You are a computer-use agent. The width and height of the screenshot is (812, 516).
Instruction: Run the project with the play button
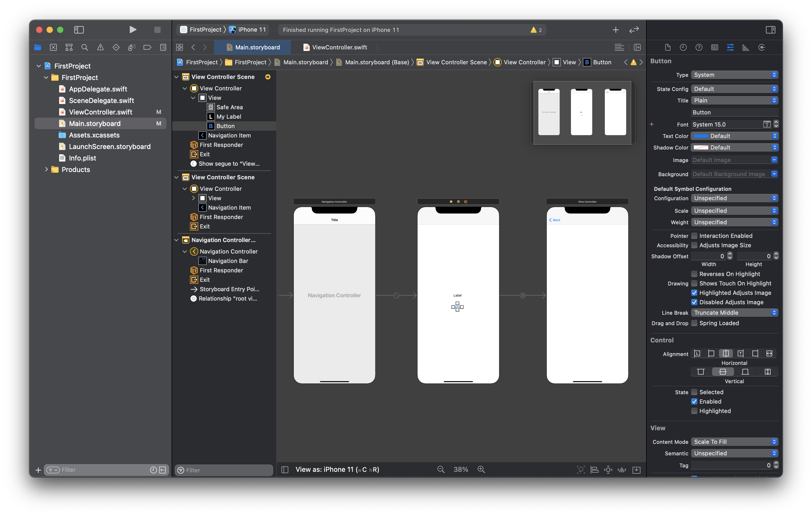click(133, 30)
